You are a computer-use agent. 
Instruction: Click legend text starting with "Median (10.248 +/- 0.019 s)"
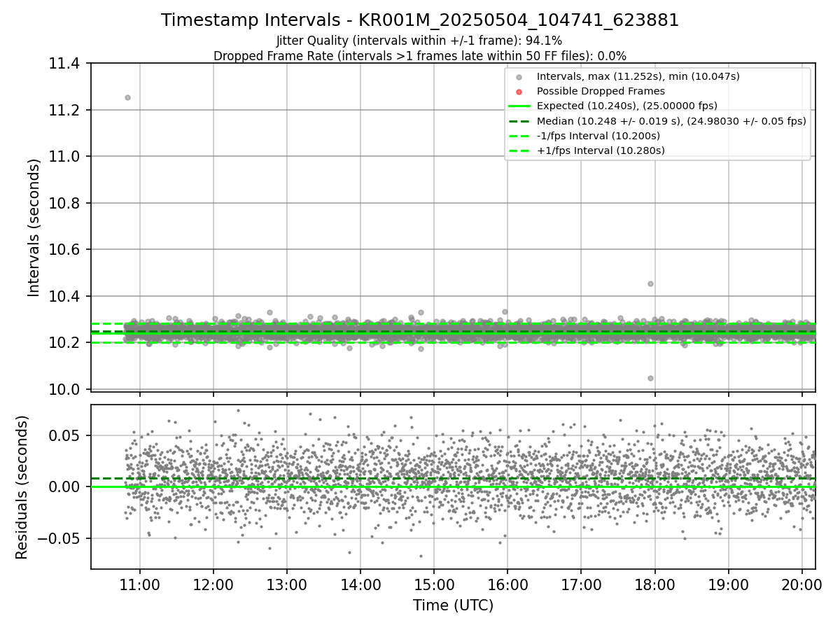[x=671, y=121]
